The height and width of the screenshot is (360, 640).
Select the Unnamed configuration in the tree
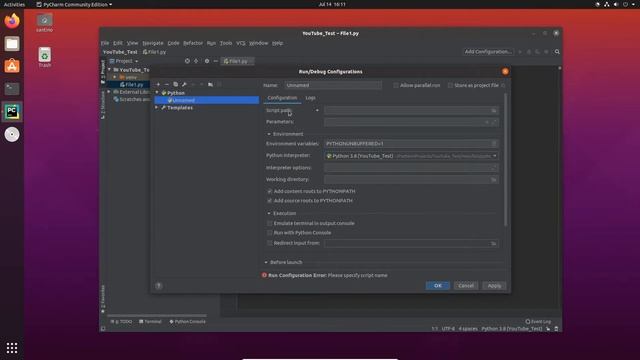(x=207, y=100)
